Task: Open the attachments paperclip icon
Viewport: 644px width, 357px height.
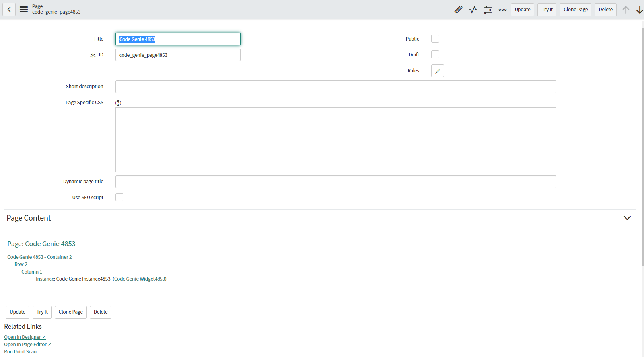Action: tap(458, 10)
